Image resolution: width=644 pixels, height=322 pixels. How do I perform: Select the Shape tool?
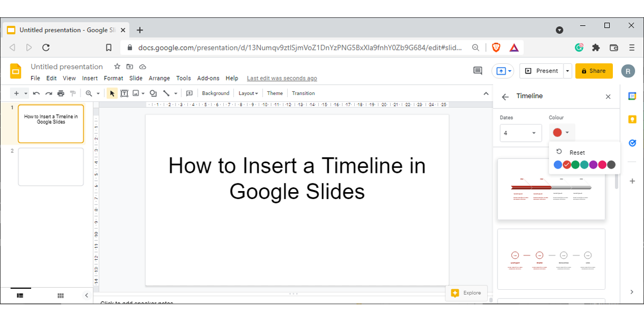coord(153,93)
